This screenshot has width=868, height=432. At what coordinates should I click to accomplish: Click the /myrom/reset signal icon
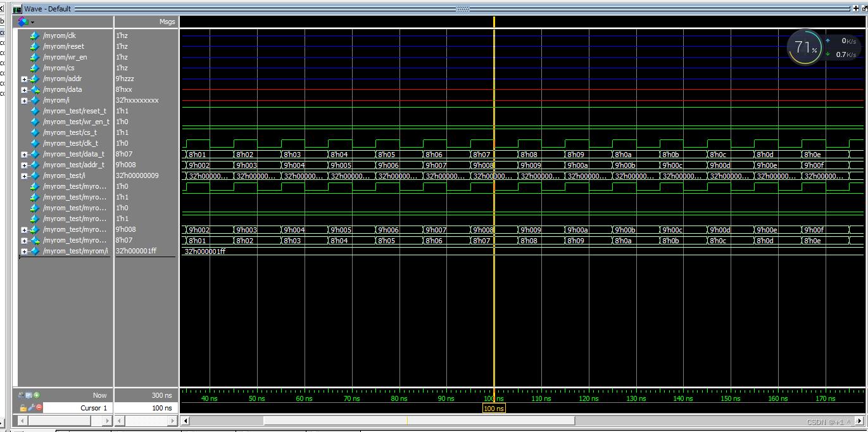coord(35,46)
